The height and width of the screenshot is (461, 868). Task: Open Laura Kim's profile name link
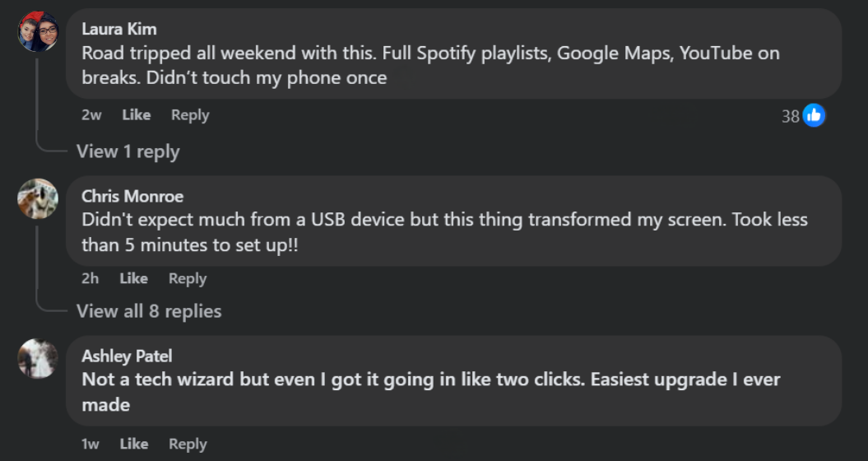(x=119, y=29)
